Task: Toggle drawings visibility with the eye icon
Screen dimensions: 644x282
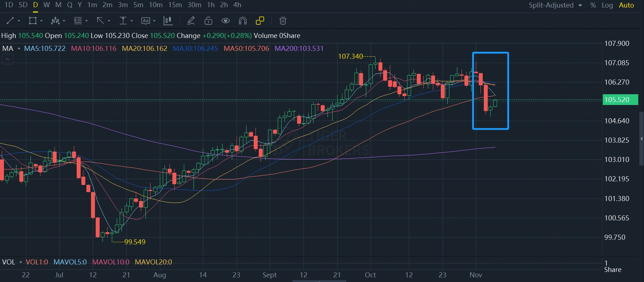Action: (x=225, y=21)
